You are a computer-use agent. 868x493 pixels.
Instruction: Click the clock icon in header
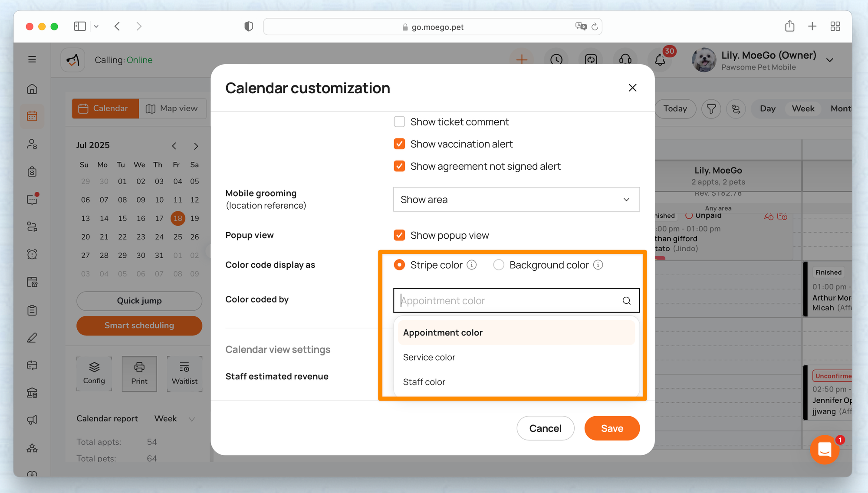pos(556,59)
